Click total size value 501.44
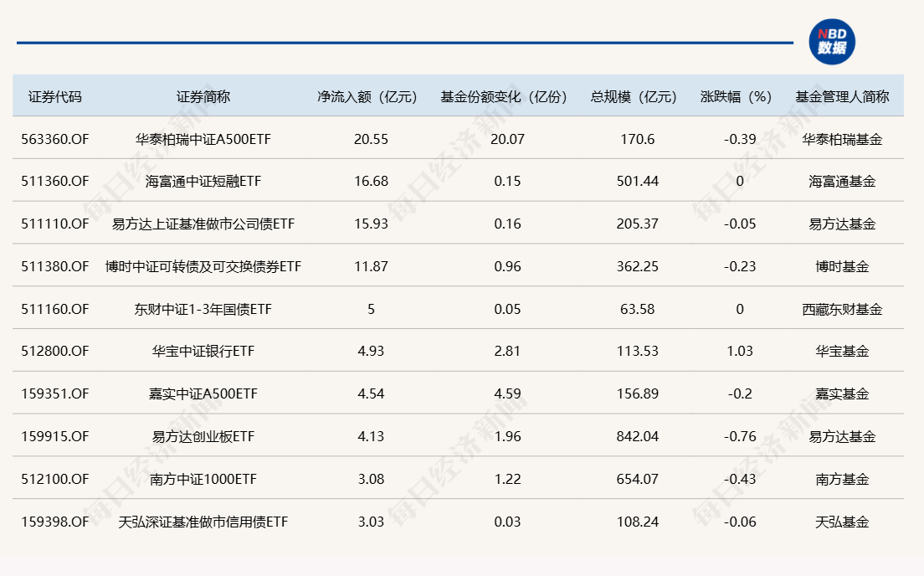 click(x=638, y=181)
